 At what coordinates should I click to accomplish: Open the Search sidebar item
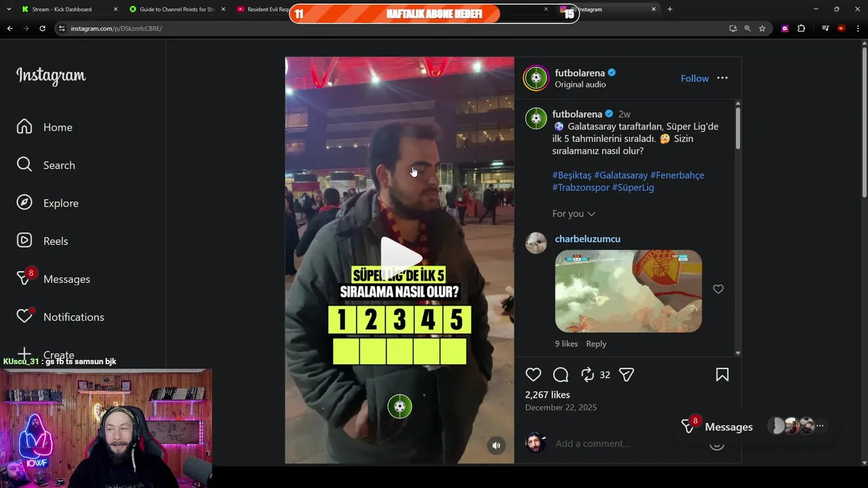(x=46, y=165)
